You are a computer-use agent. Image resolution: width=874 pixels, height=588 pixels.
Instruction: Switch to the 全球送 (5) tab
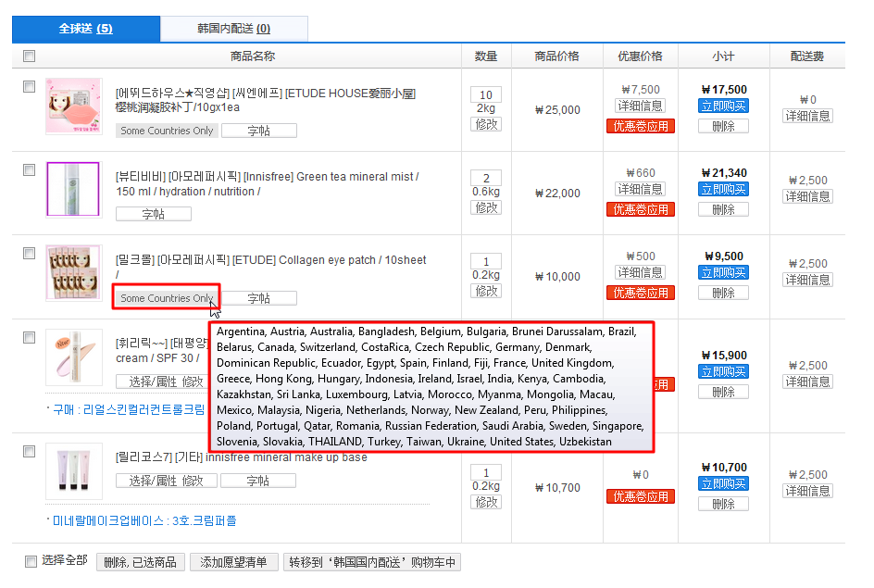[86, 29]
